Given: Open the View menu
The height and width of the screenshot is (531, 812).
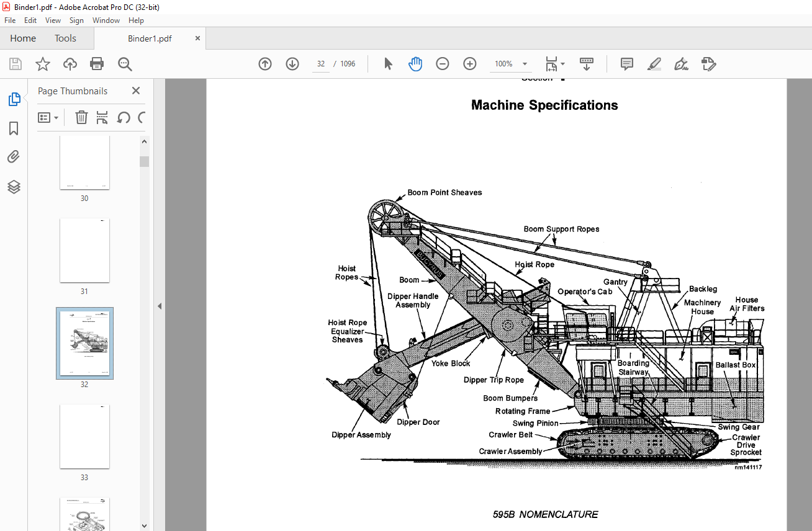Looking at the screenshot, I should click(53, 20).
